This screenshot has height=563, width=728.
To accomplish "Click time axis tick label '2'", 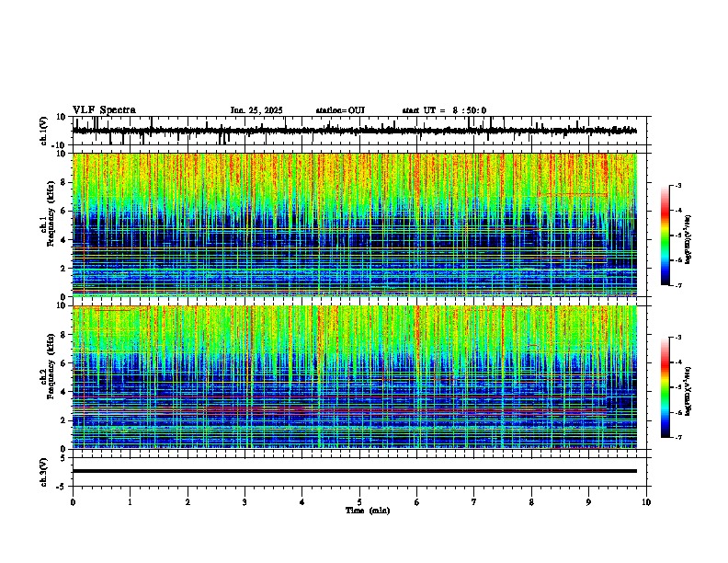I will tap(188, 502).
